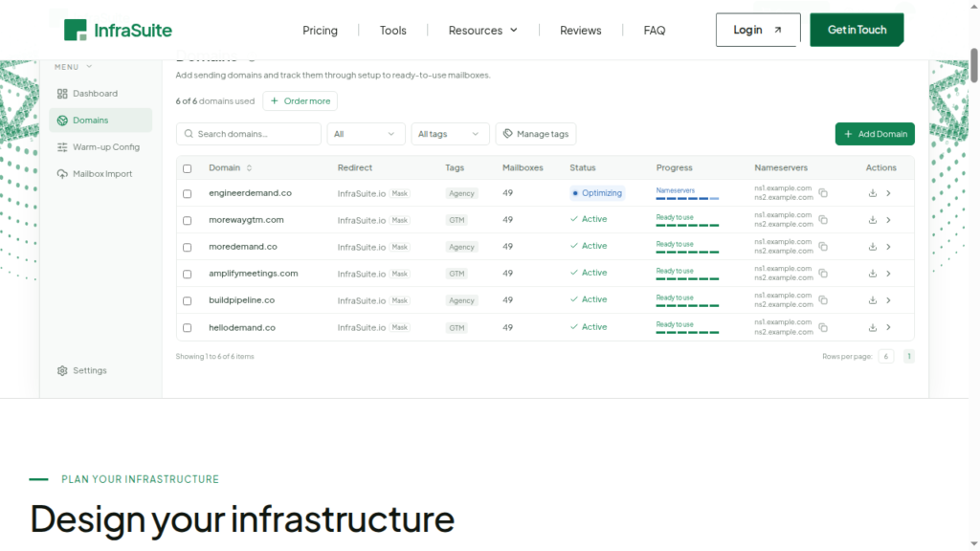Open the All status filter dropdown

pyautogui.click(x=366, y=134)
